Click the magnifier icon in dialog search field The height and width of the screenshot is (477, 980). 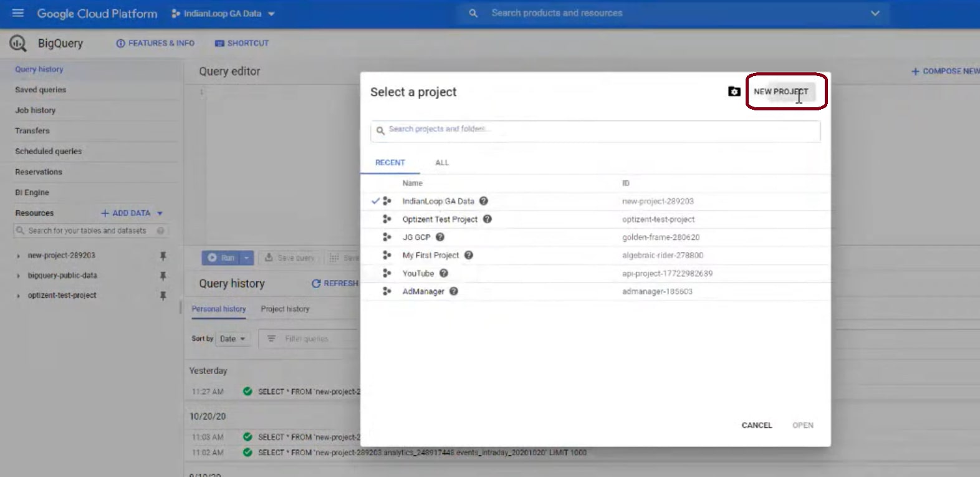coord(380,130)
